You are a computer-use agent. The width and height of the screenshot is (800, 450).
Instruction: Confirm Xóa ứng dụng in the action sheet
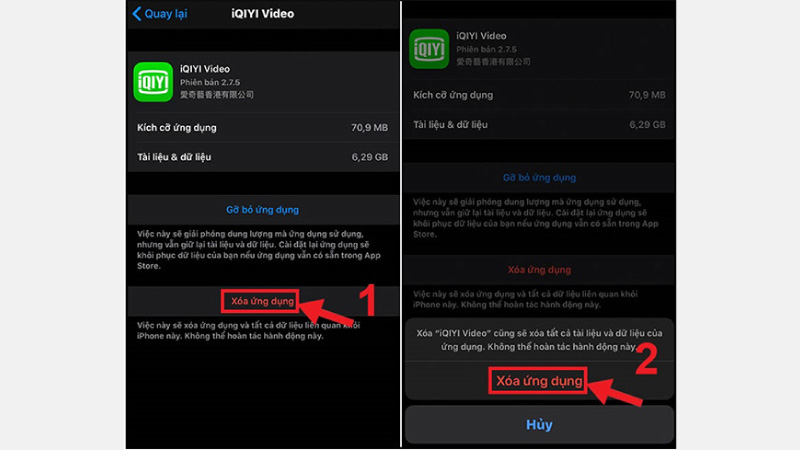point(539,381)
